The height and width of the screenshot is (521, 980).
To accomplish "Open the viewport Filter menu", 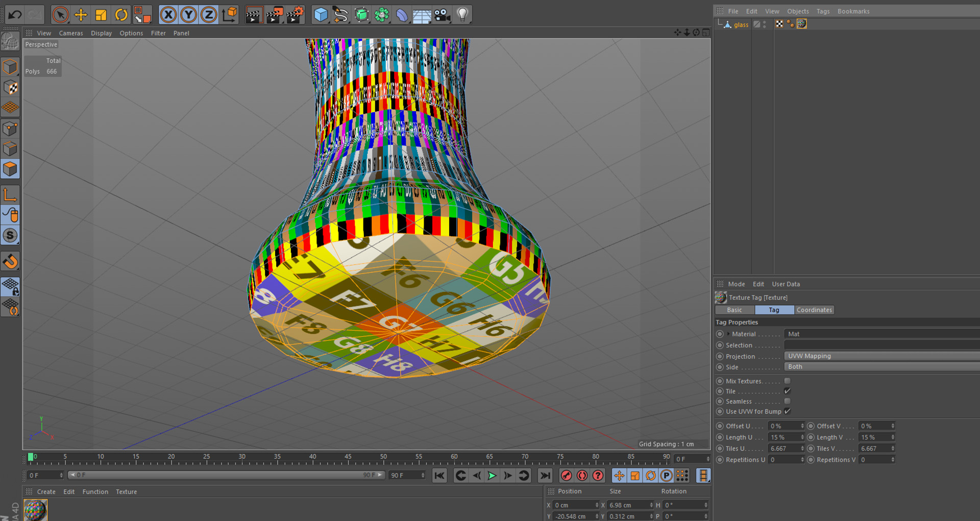I will (158, 33).
